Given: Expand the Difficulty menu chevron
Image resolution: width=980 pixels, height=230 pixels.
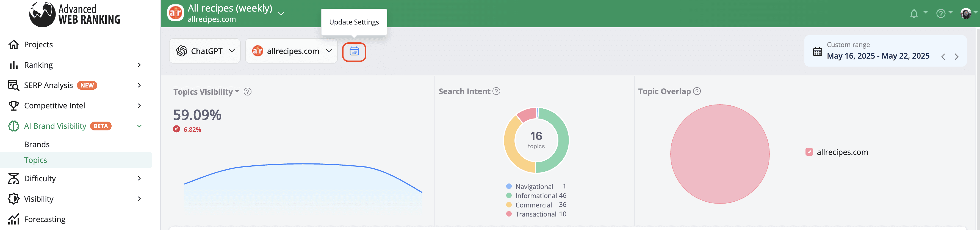Looking at the screenshot, I should 139,178.
